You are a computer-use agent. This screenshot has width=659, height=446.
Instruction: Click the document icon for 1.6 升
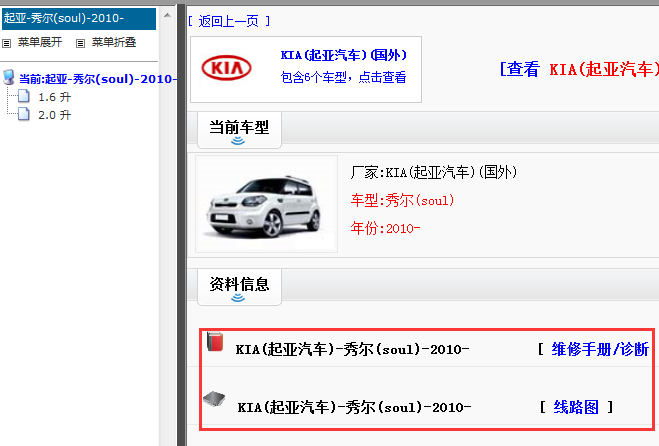pyautogui.click(x=24, y=96)
